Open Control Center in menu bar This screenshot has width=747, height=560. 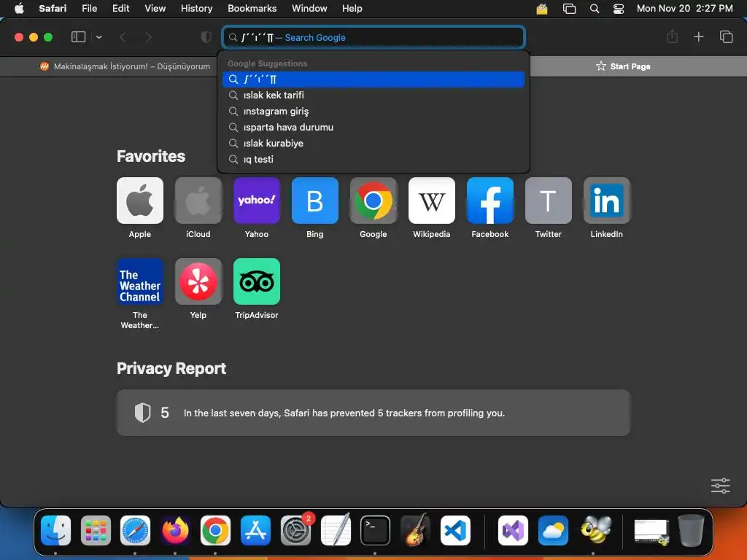point(619,9)
